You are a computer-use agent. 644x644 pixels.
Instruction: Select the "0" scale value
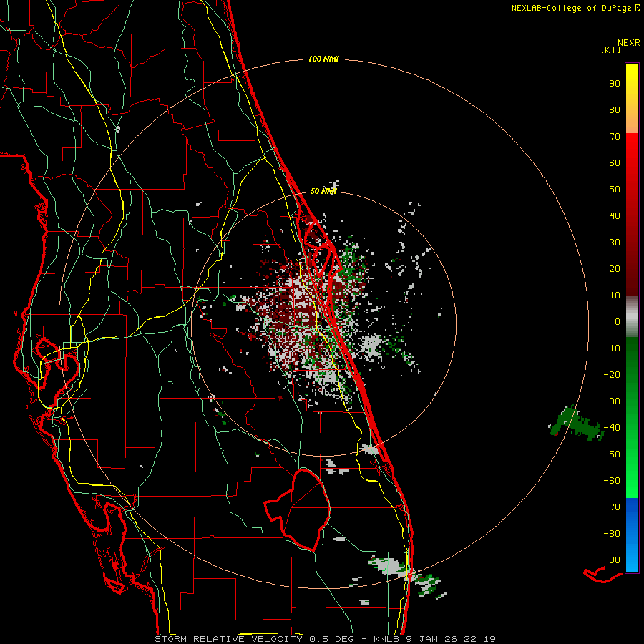[618, 322]
